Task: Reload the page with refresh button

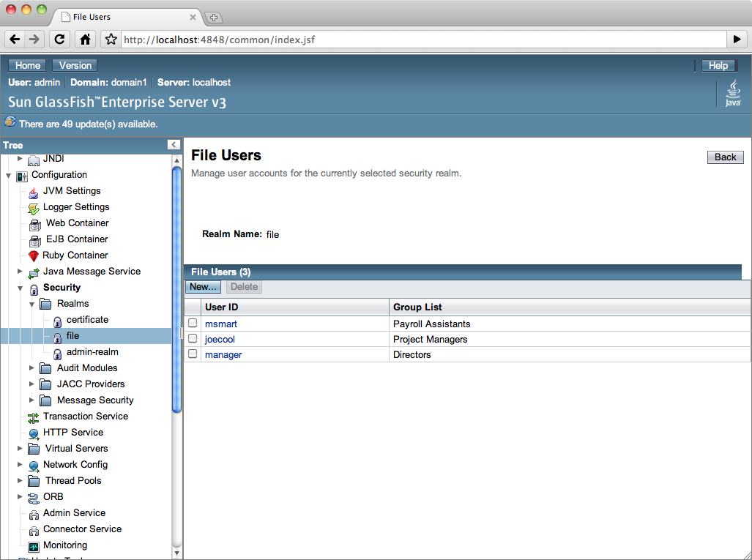Action: tap(59, 40)
